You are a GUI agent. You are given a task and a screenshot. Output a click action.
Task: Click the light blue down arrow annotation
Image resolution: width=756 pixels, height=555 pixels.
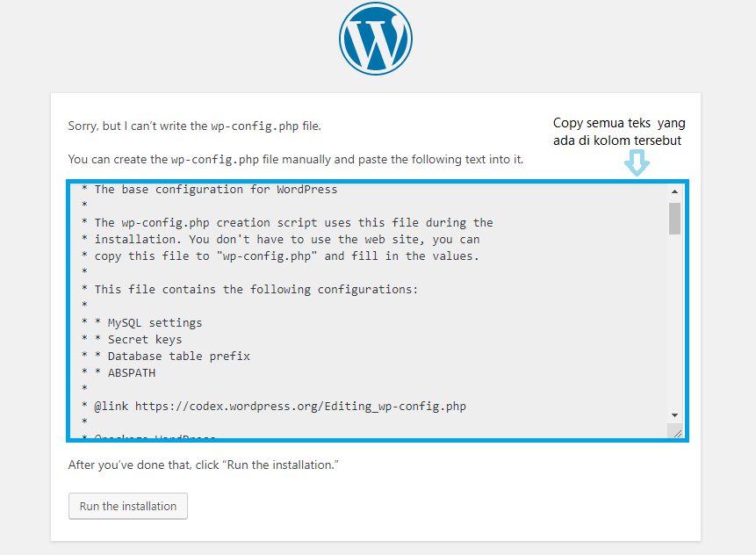[637, 162]
